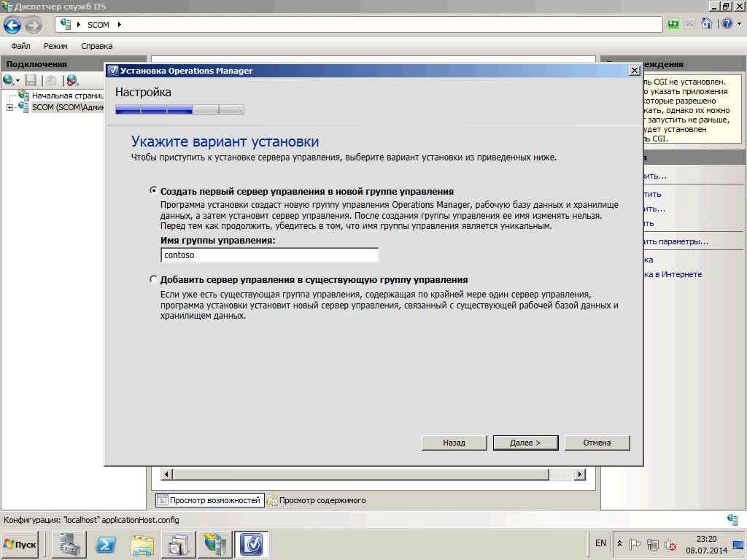Go to Home via the house icon
This screenshot has height=560, width=747.
(x=707, y=24)
